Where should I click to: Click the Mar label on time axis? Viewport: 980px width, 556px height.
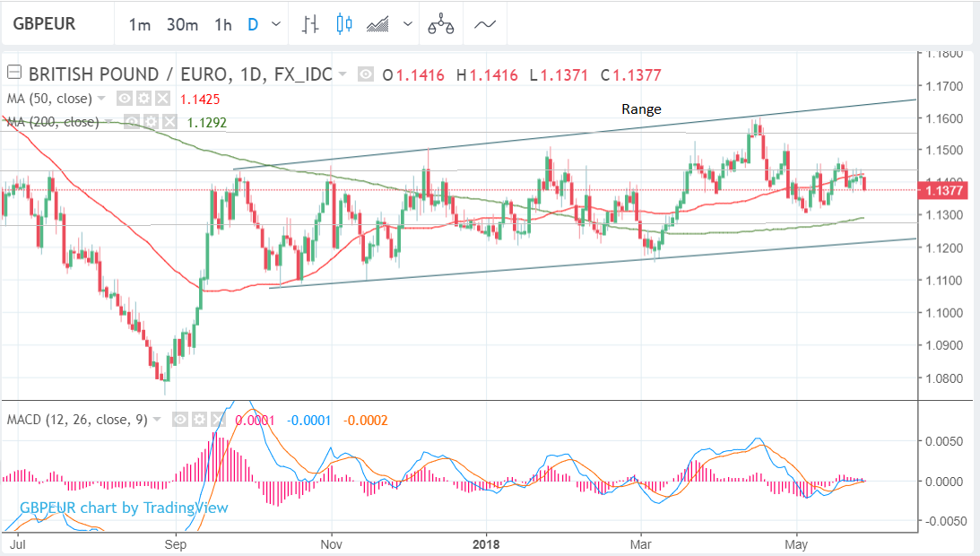point(640,544)
